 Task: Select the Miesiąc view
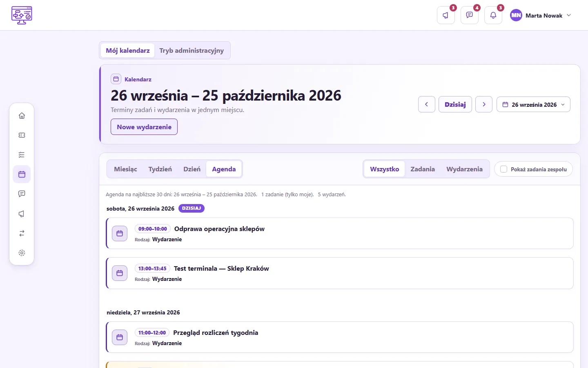(126, 169)
